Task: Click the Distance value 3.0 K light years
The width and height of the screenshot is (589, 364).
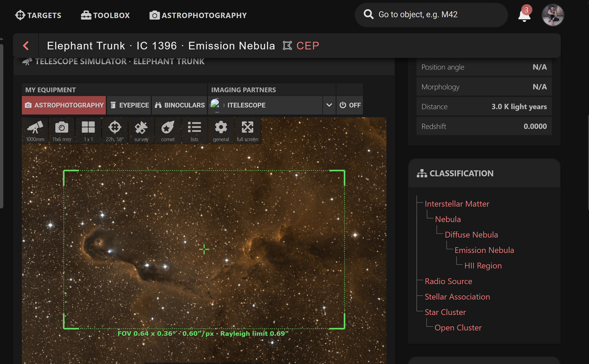Action: [519, 107]
